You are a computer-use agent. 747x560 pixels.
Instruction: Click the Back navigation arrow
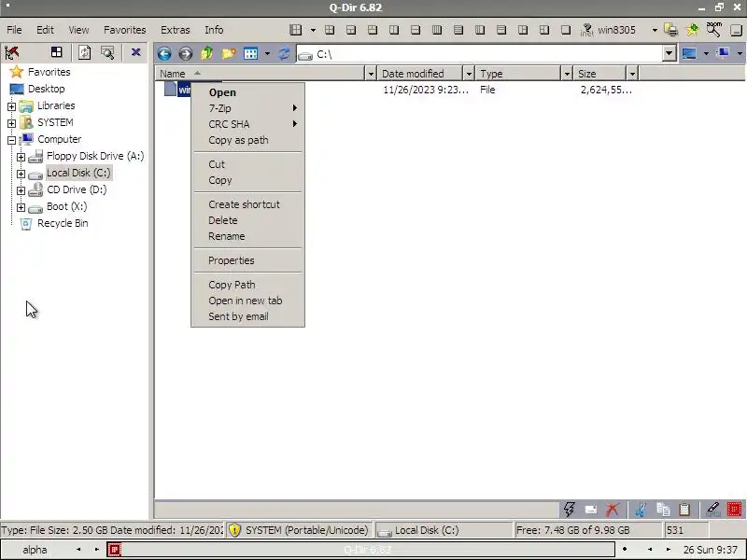point(164,53)
